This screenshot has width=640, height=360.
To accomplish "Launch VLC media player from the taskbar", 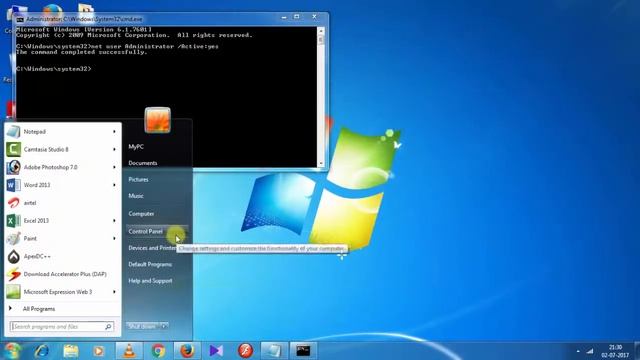I will click(x=129, y=351).
